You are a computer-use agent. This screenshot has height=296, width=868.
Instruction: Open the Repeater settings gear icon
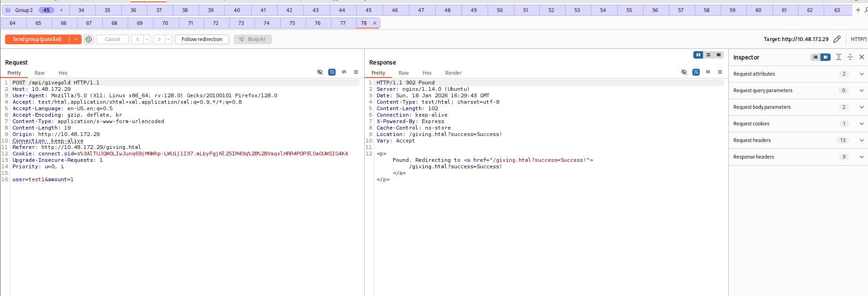coord(89,40)
